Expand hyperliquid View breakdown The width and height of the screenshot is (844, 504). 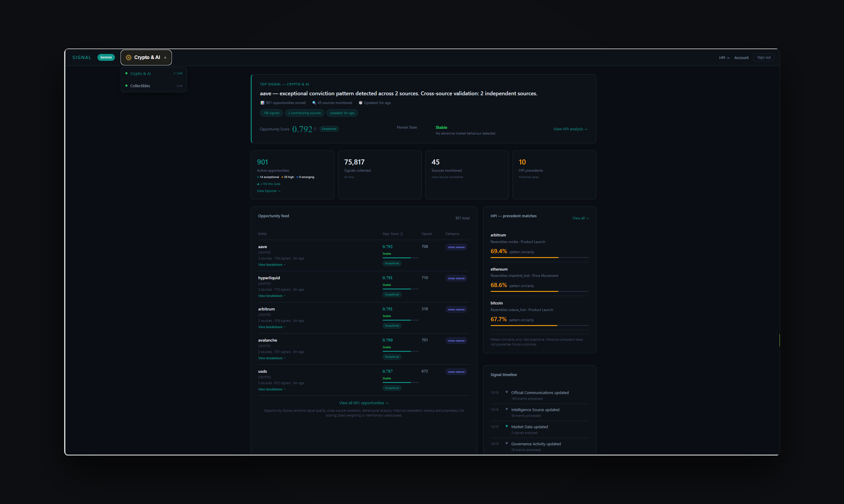pos(272,296)
